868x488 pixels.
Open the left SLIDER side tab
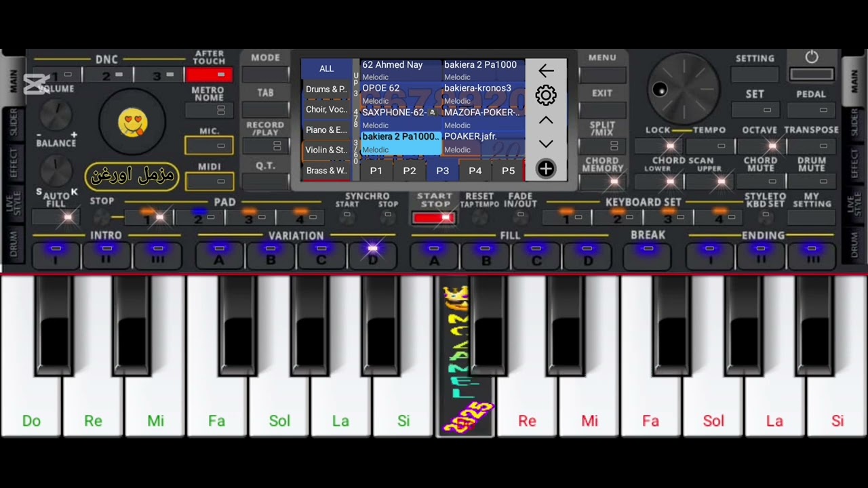point(13,123)
